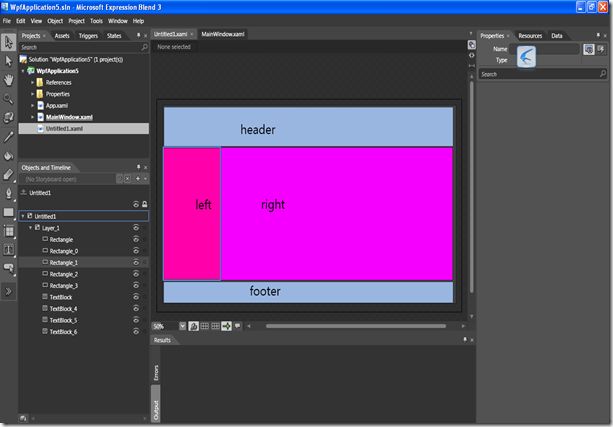Open the Grid layout panel tool
The width and height of the screenshot is (613, 427).
8,231
